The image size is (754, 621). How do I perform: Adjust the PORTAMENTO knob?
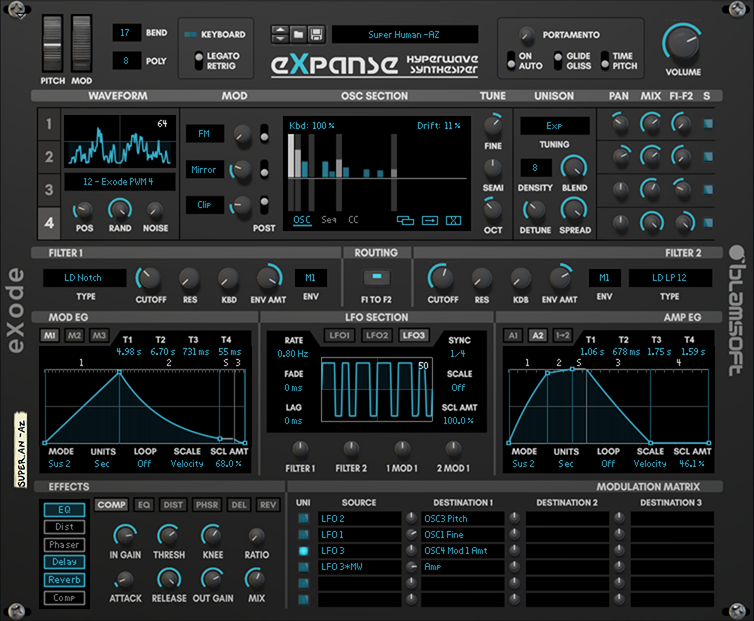pyautogui.click(x=527, y=35)
